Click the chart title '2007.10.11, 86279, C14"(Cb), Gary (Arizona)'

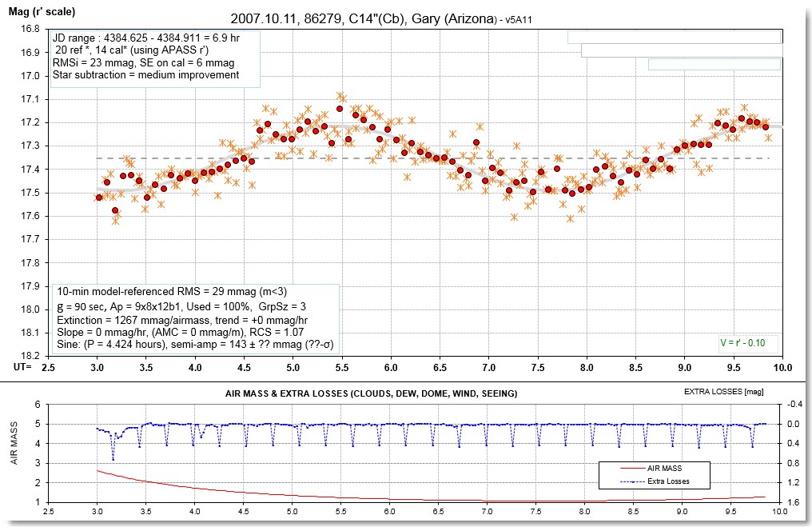(x=363, y=18)
